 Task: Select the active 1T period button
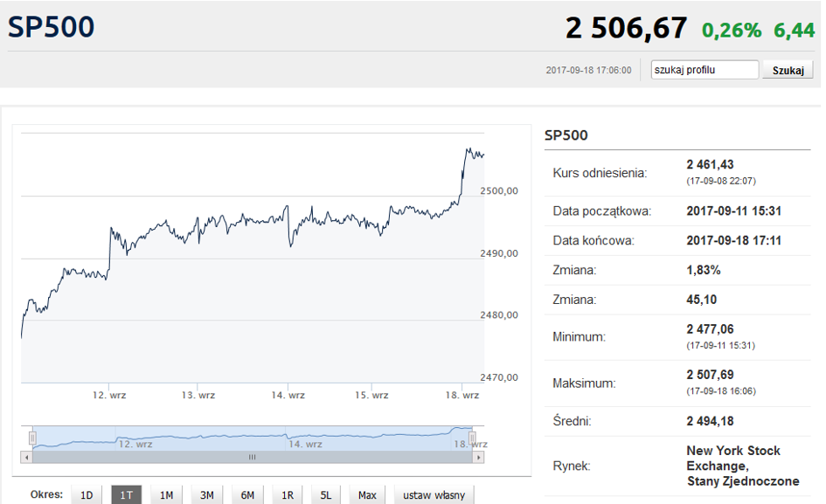click(x=126, y=495)
